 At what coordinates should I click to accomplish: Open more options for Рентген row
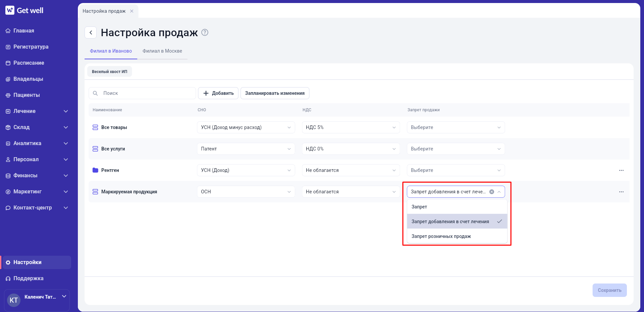pyautogui.click(x=621, y=170)
